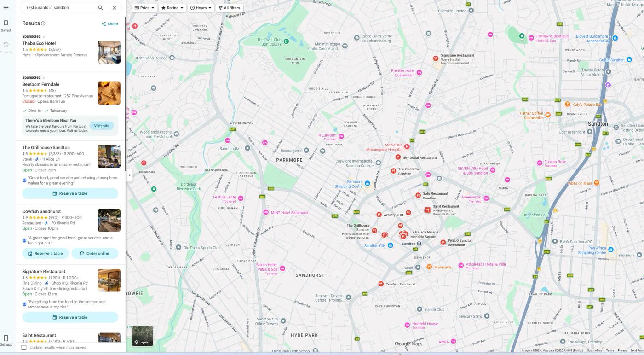This screenshot has width=644, height=355.
Task: Visit site for Bembom Ferndale
Action: pyautogui.click(x=102, y=126)
